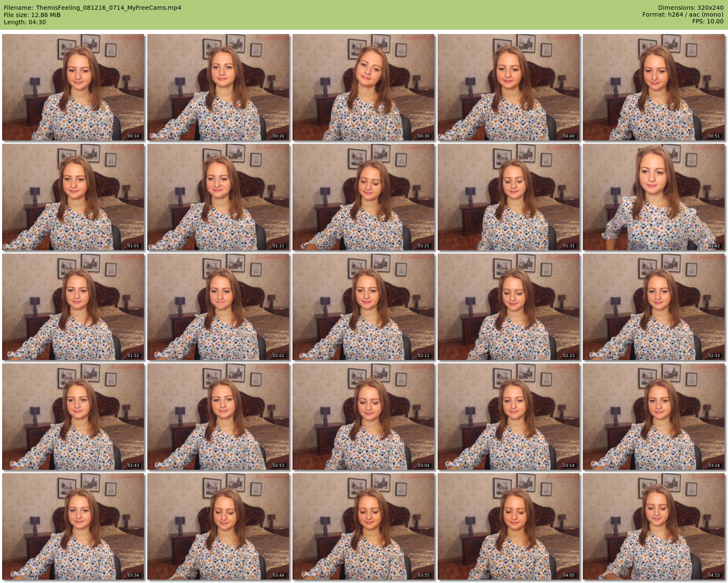Click the FPS 10.00 label
The height and width of the screenshot is (583, 728).
click(708, 21)
